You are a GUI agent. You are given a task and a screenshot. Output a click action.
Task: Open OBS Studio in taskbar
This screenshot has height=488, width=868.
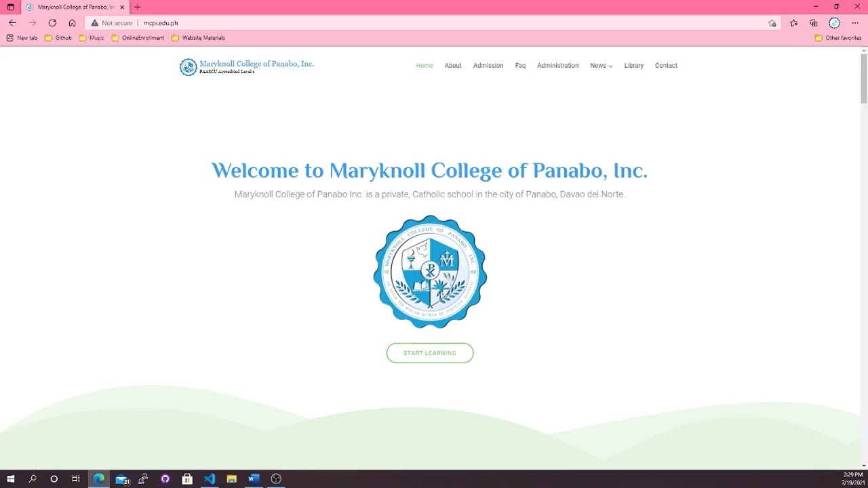(276, 479)
